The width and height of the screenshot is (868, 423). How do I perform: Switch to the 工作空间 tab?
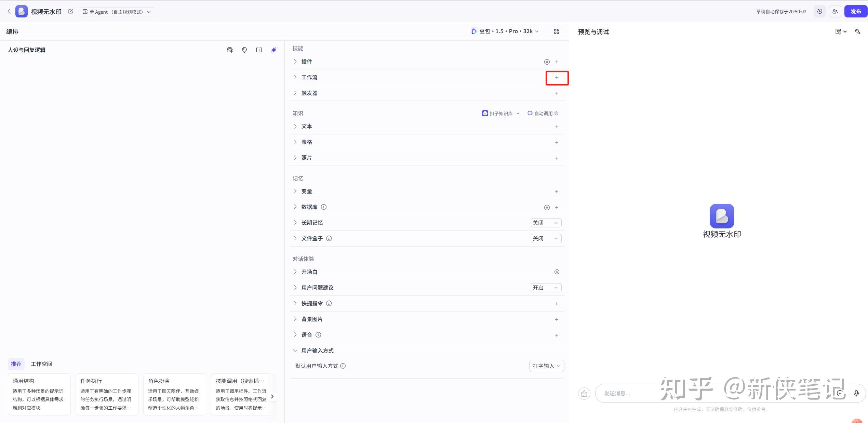coord(41,364)
